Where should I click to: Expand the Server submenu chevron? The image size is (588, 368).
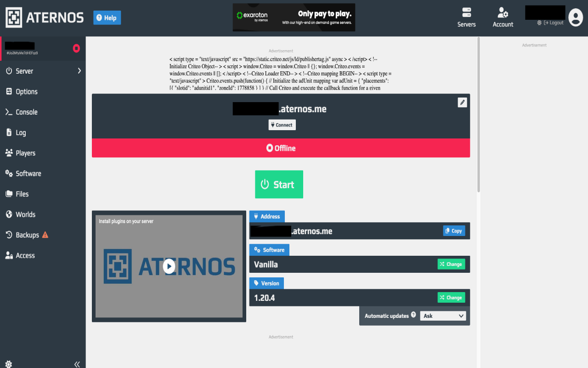tap(79, 71)
